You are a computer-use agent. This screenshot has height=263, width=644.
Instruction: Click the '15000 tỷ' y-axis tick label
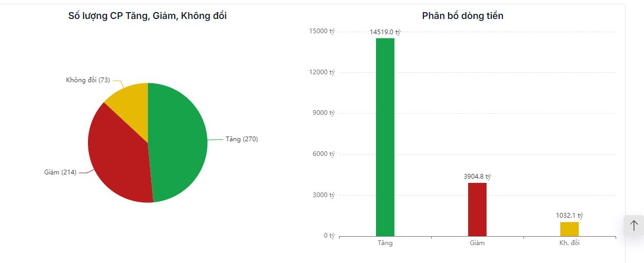[322, 31]
